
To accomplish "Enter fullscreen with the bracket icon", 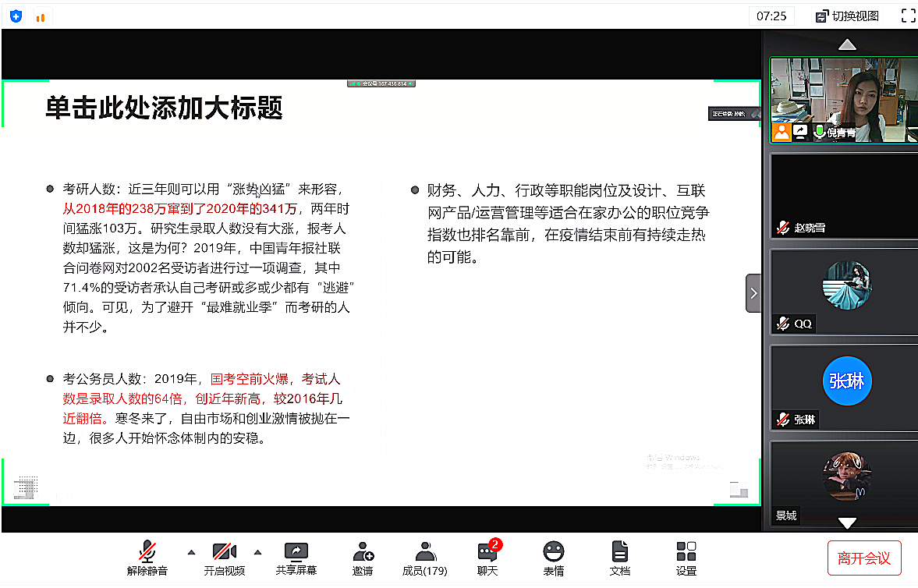I will [907, 14].
